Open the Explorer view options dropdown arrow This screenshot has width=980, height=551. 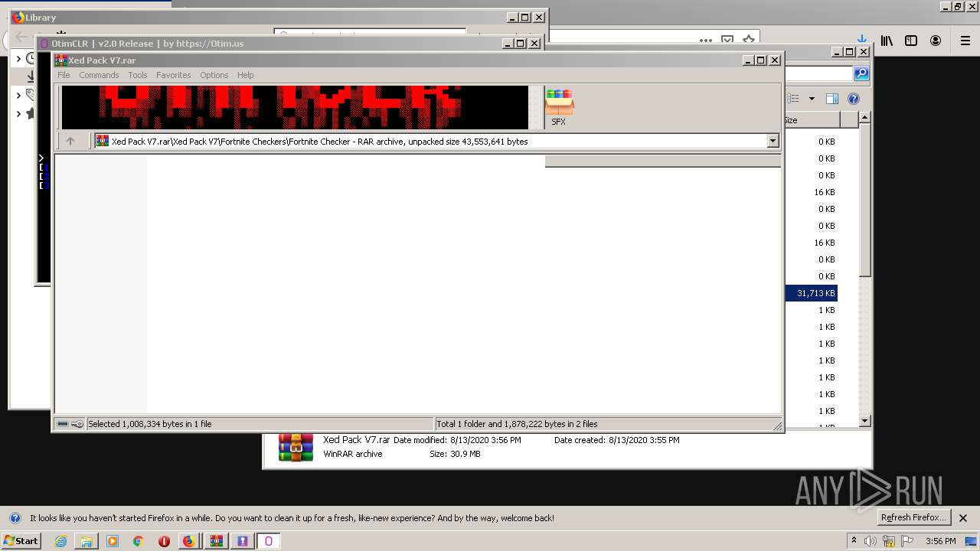tap(812, 99)
